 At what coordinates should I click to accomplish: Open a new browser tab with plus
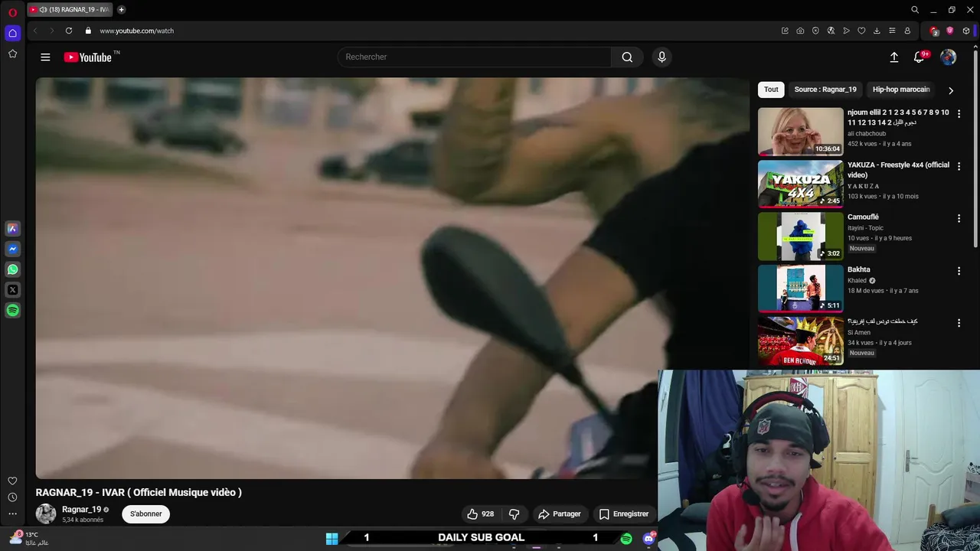pos(121,10)
